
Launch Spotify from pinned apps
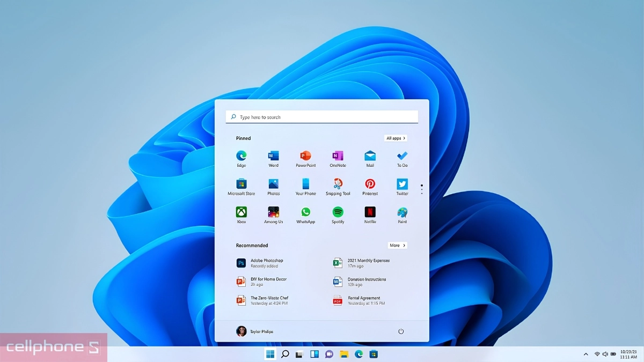click(338, 215)
